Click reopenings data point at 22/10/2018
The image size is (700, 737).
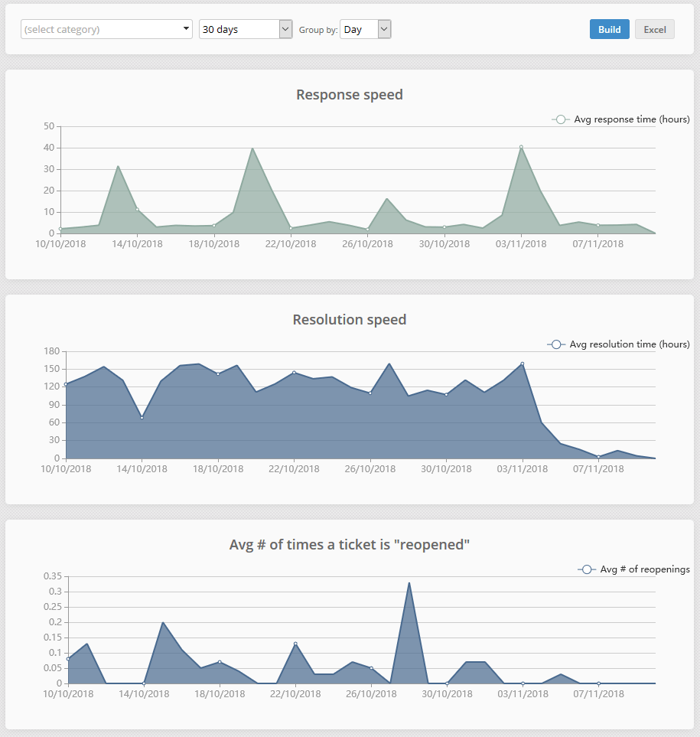(295, 644)
